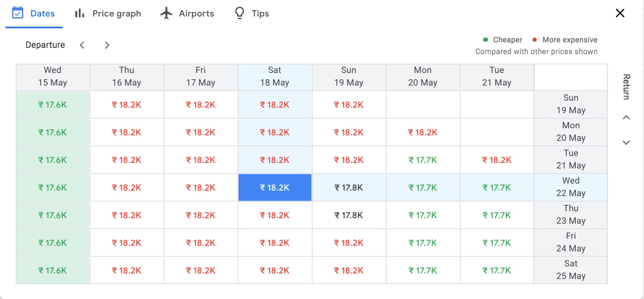The image size is (644, 299).
Task: Click the Wed 22 May return row header
Action: (x=571, y=187)
